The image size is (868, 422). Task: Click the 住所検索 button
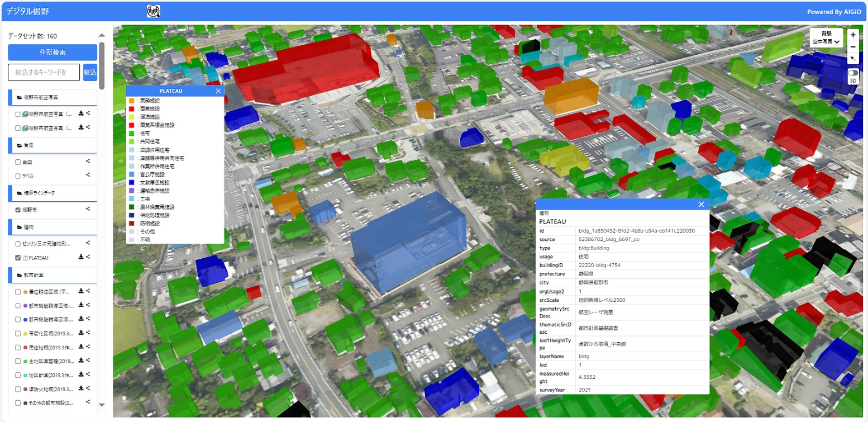click(x=53, y=53)
